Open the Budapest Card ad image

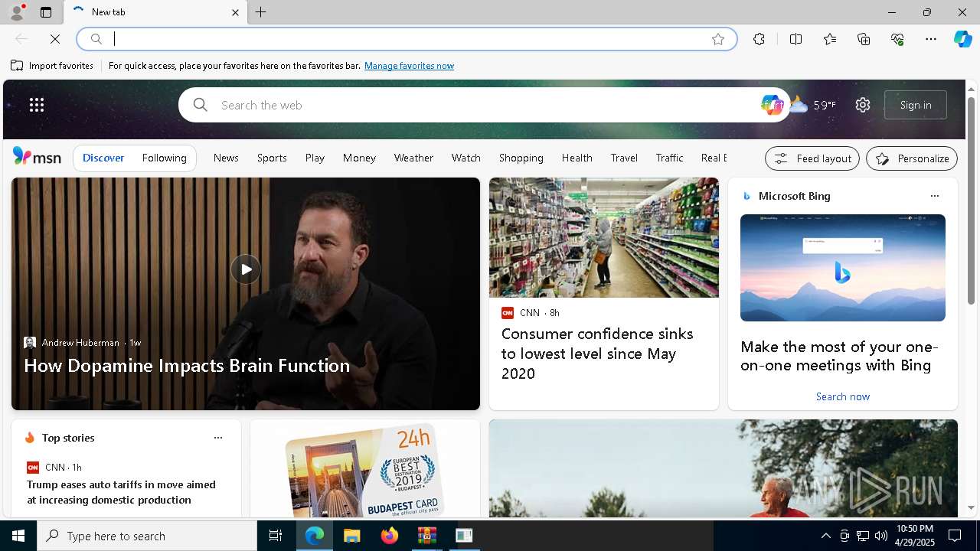[365, 468]
